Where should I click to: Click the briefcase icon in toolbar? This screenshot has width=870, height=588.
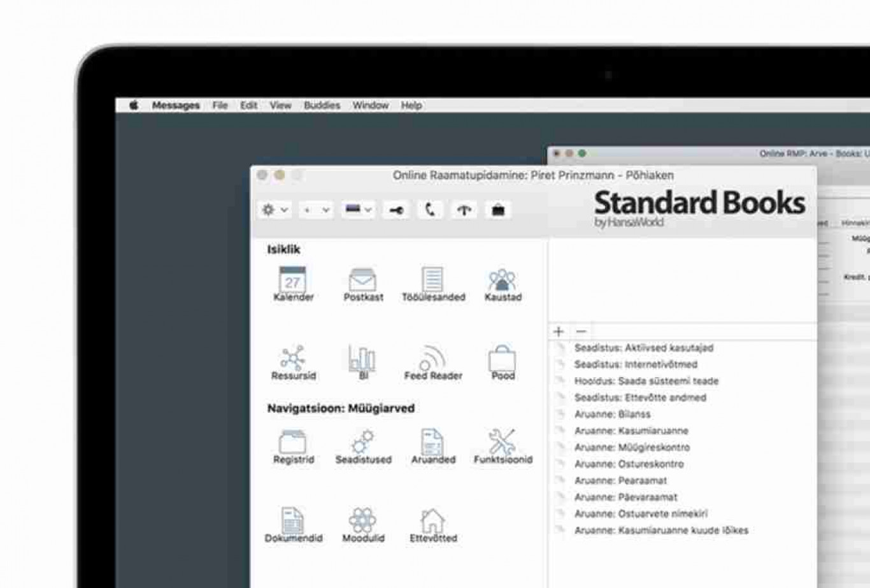[x=498, y=210]
